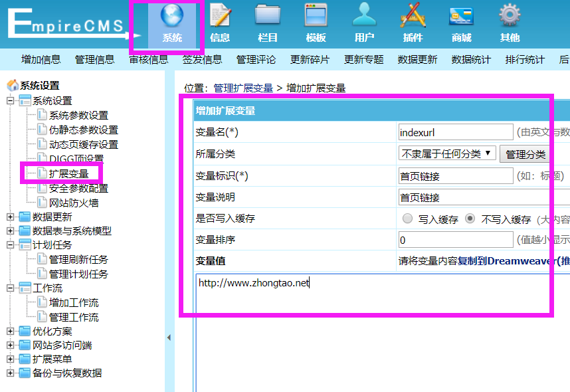570x392 pixels.
Task: Open the 其他 gear icon
Action: [510, 16]
